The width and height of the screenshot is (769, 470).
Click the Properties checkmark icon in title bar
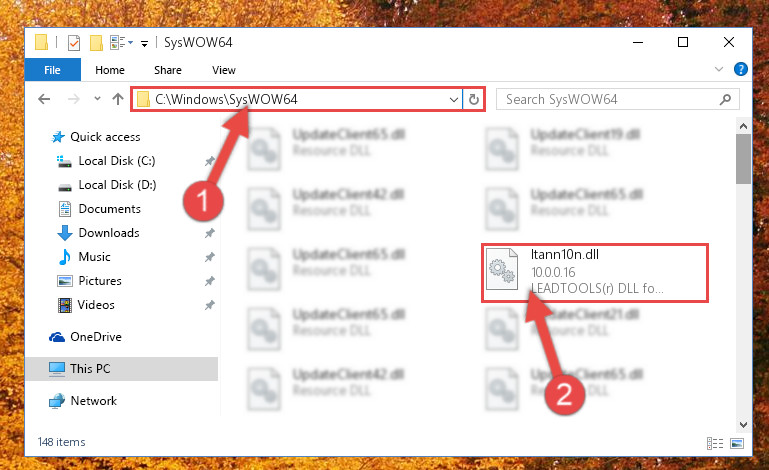coord(74,43)
